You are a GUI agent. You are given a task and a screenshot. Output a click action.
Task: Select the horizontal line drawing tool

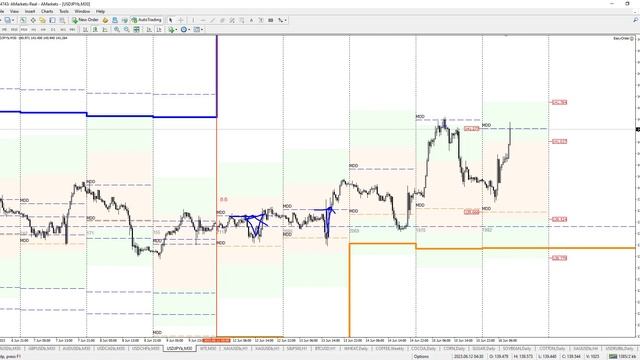[x=203, y=20]
